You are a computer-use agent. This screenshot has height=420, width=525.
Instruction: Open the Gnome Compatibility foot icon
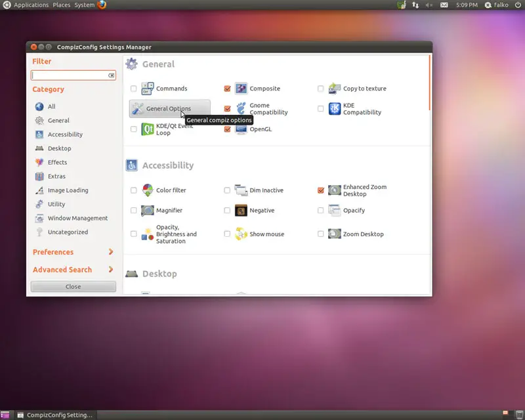[241, 108]
